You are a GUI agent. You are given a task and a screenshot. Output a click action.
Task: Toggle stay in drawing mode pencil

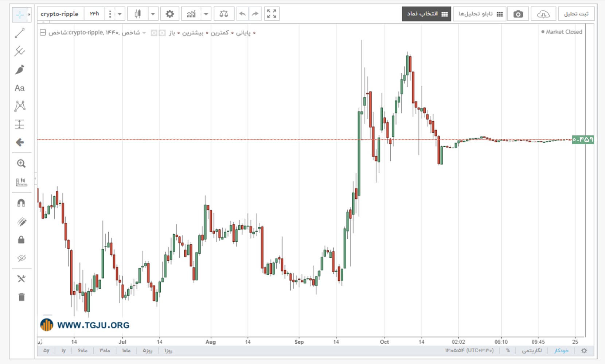[21, 221]
